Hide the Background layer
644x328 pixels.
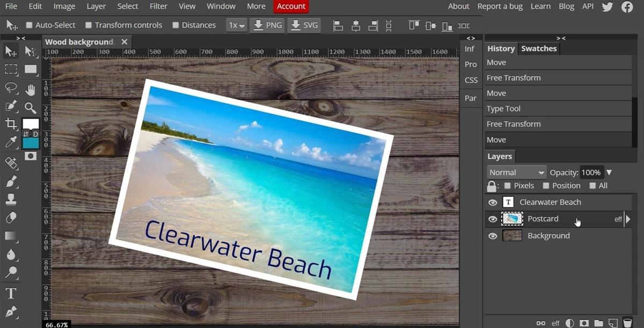pyautogui.click(x=493, y=236)
